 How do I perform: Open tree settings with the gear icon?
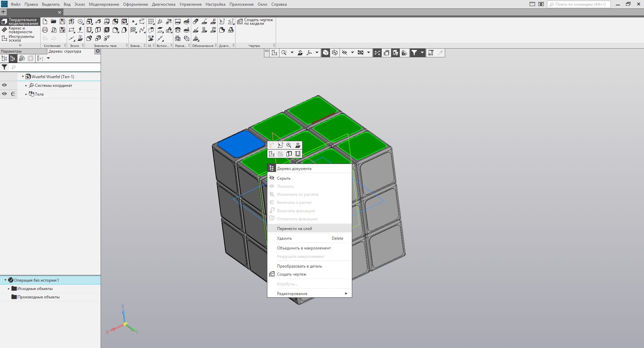tap(98, 51)
